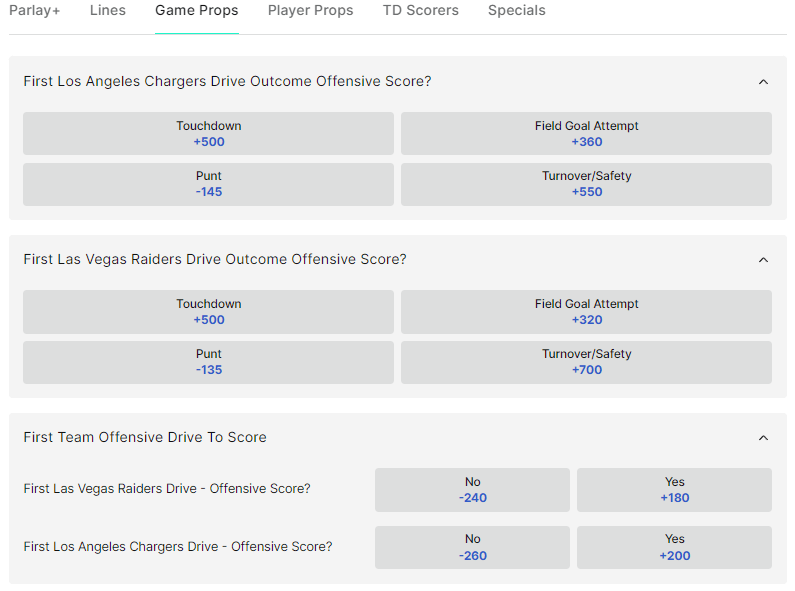Collapse First Team Offensive Drive To Score
This screenshot has height=591, width=795.
click(763, 438)
